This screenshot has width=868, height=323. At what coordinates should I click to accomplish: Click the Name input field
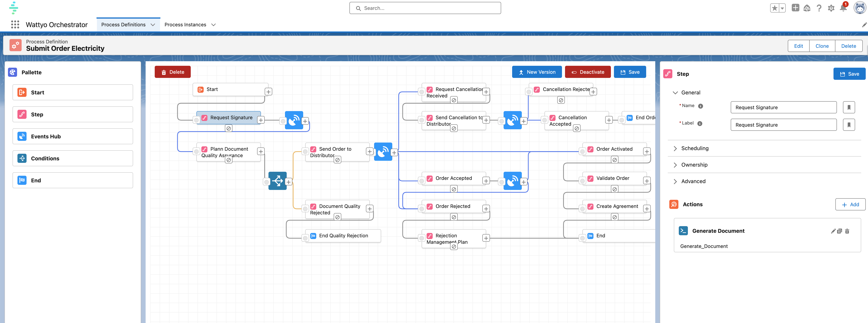tap(783, 107)
